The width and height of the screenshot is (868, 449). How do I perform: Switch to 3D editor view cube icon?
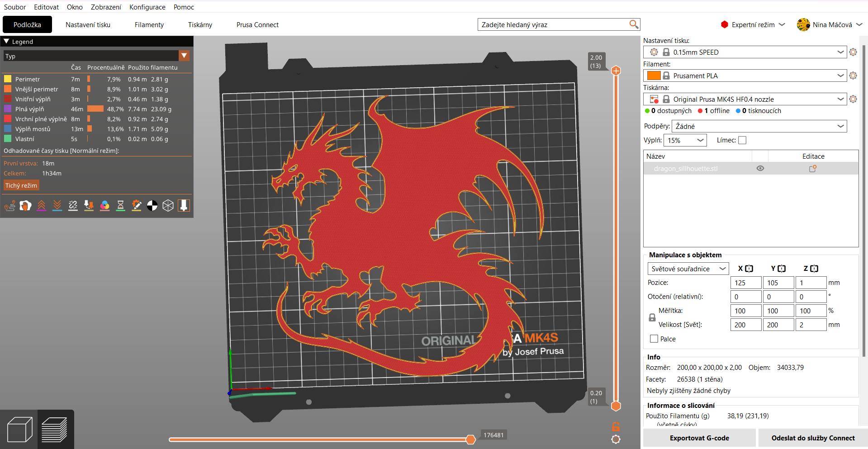(19, 429)
